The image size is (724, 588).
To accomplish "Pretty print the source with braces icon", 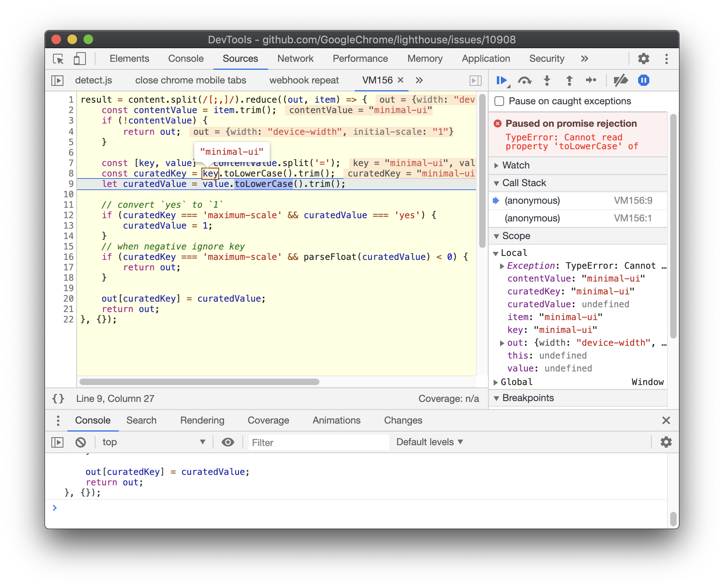I will pos(58,399).
